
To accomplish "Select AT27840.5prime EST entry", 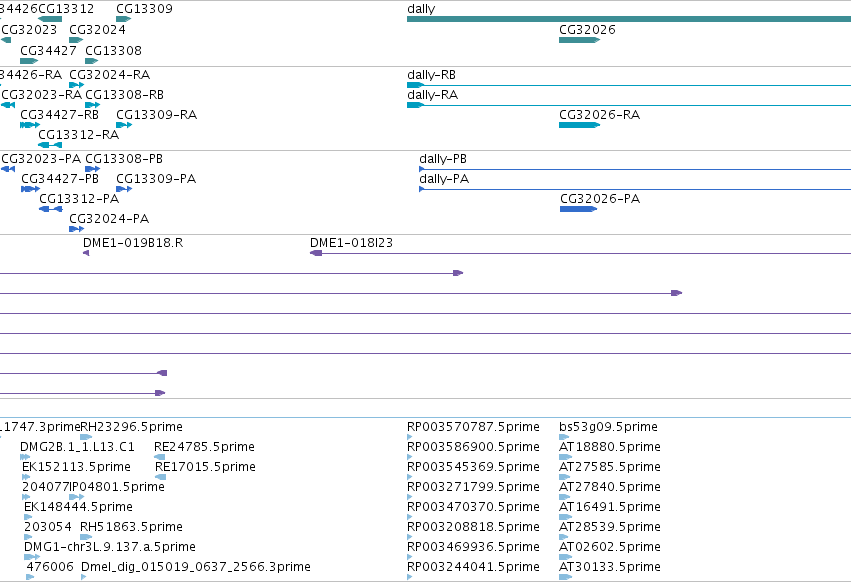I will (x=610, y=487).
